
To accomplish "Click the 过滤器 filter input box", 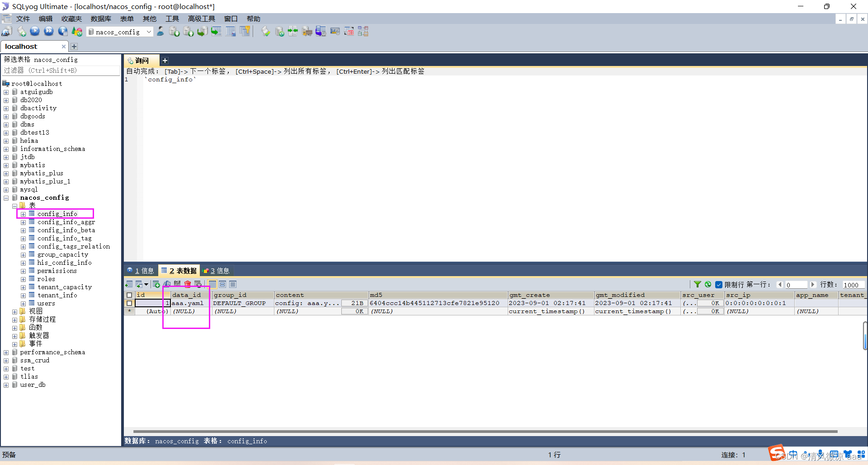I will pyautogui.click(x=61, y=70).
